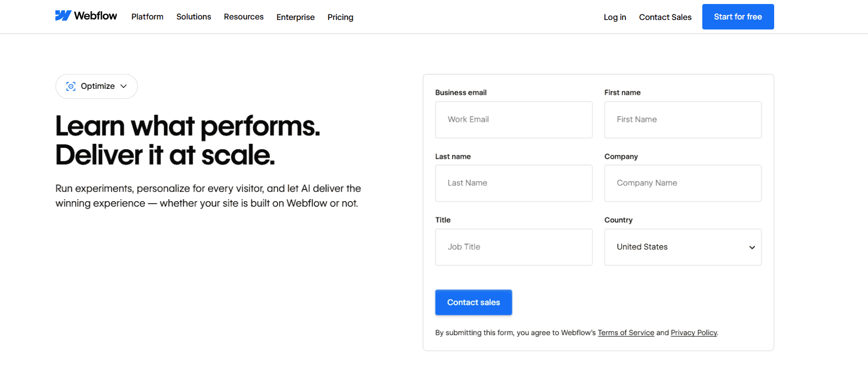Select the Pricing menu item
Image resolution: width=868 pixels, height=385 pixels.
pyautogui.click(x=340, y=17)
